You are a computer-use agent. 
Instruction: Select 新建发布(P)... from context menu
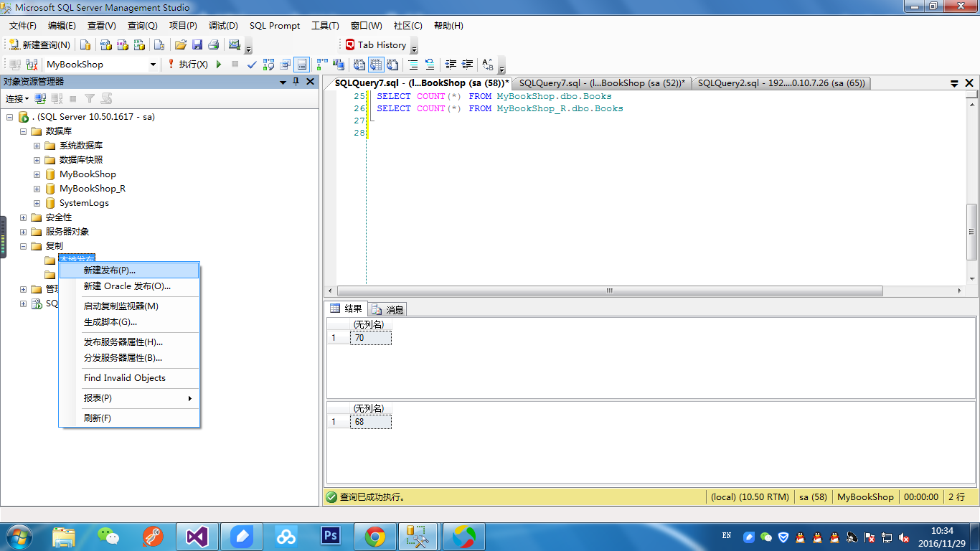(109, 270)
